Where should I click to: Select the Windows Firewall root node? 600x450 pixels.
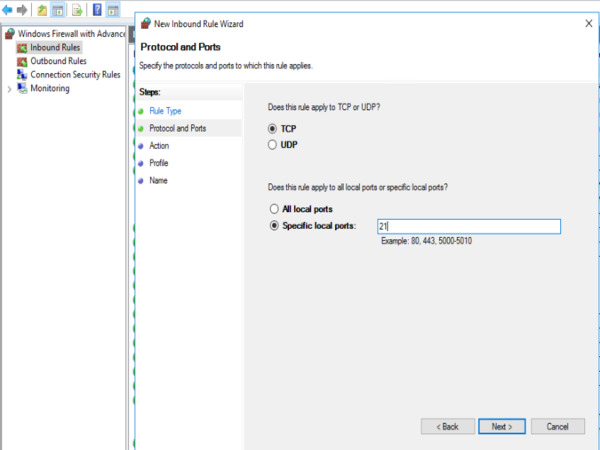point(70,34)
